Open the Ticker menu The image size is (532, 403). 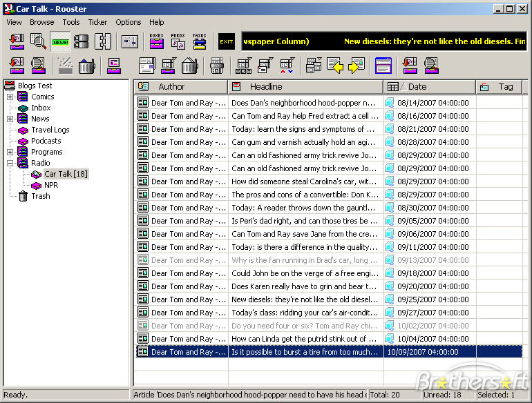(97, 22)
